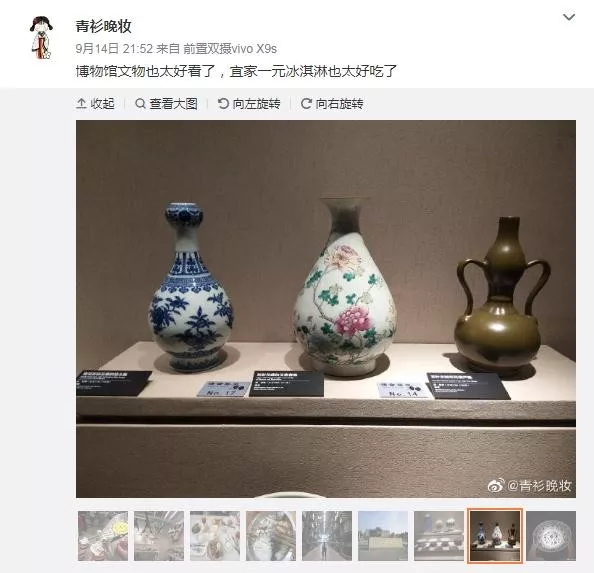Open the 9月14日 21:52 timestamp link
Screen dimensions: 594x573
coord(114,48)
